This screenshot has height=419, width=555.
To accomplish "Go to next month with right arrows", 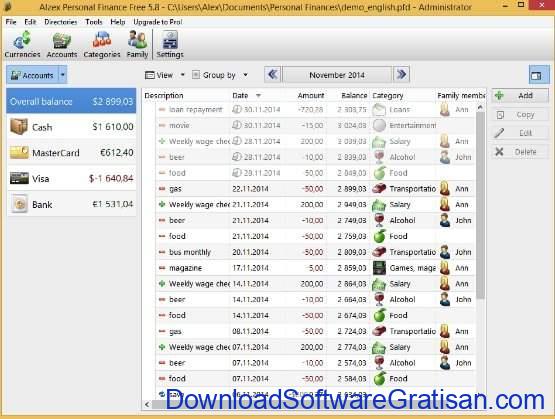I will 401,75.
